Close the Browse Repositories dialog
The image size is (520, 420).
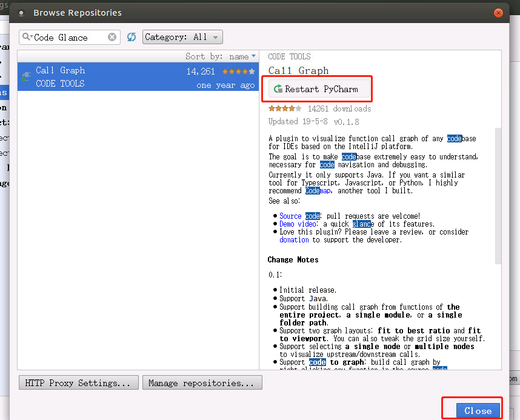478,411
